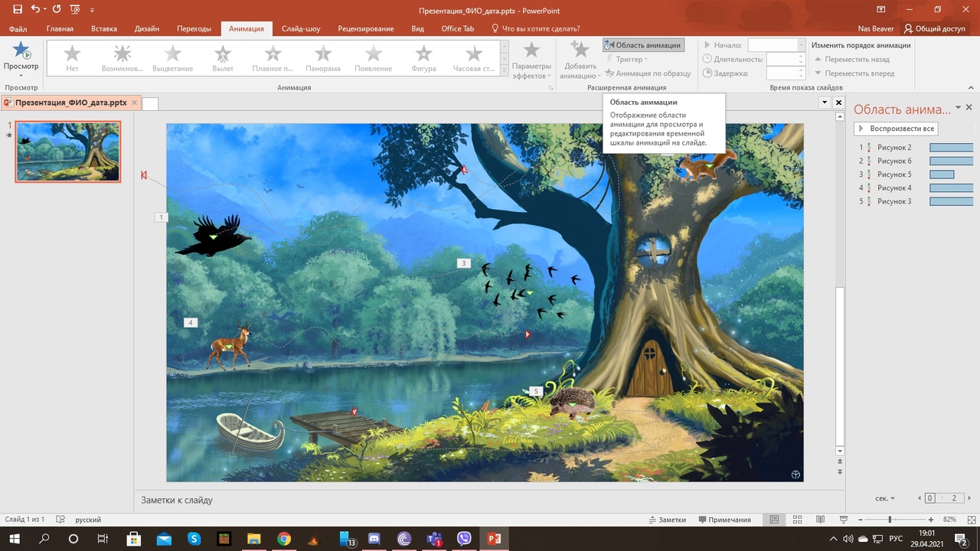Click the Просмотр animation preview star

(21, 51)
